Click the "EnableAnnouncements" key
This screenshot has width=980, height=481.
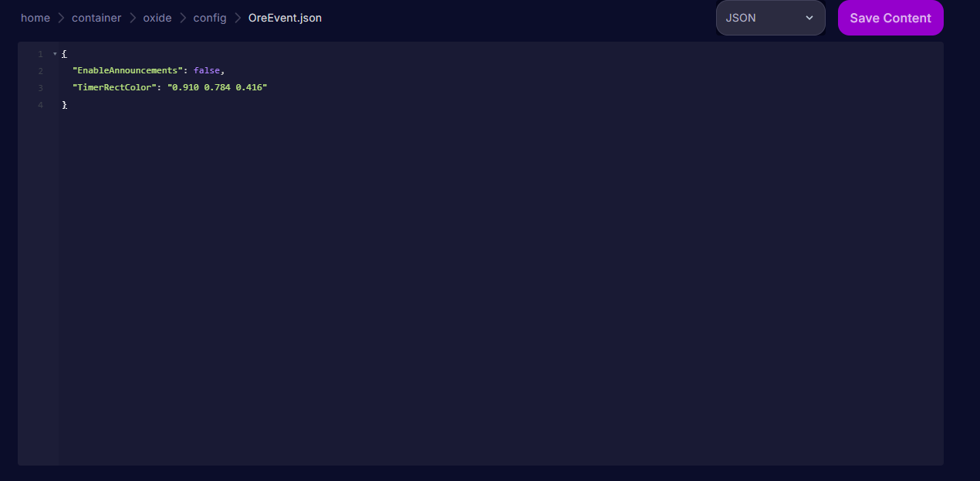point(127,71)
